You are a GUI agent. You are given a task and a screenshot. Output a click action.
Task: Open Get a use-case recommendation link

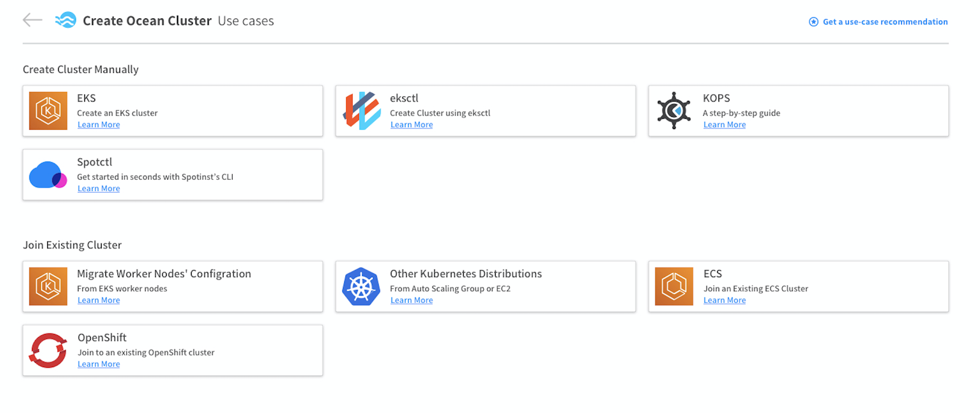coord(884,22)
